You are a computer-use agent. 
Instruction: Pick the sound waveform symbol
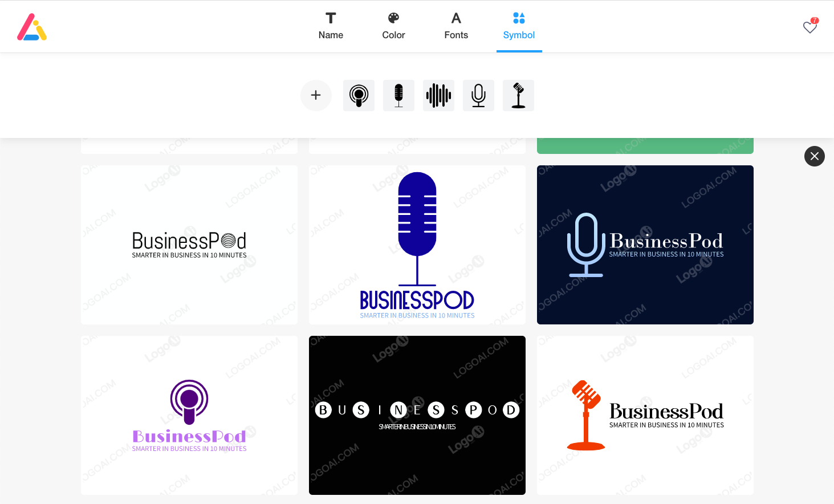pos(438,95)
